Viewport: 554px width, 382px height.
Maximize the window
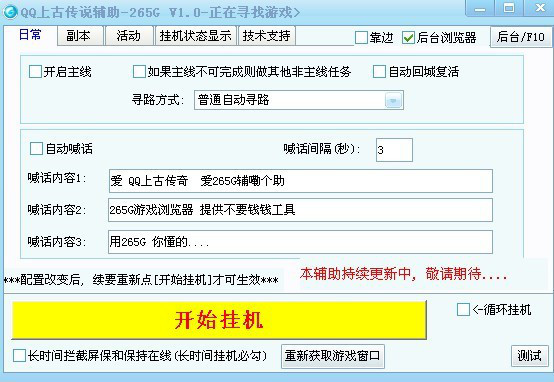[x=509, y=8]
